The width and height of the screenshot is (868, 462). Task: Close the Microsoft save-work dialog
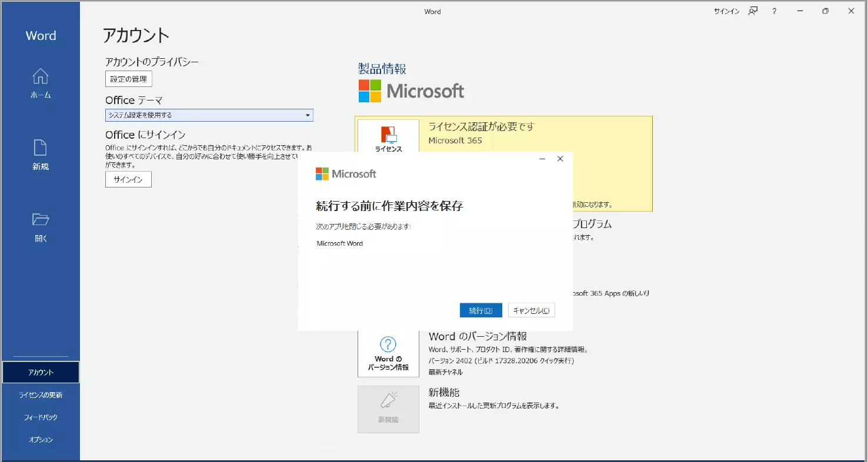[560, 159]
